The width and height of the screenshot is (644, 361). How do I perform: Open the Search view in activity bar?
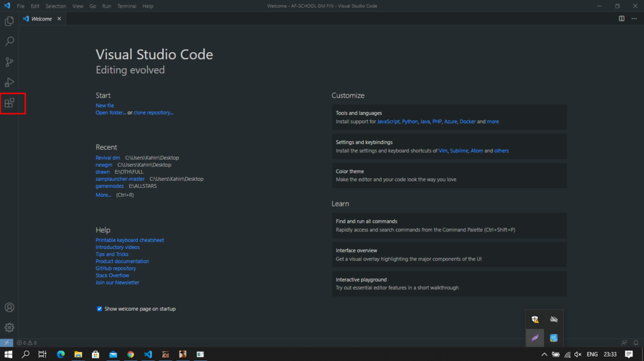(9, 41)
